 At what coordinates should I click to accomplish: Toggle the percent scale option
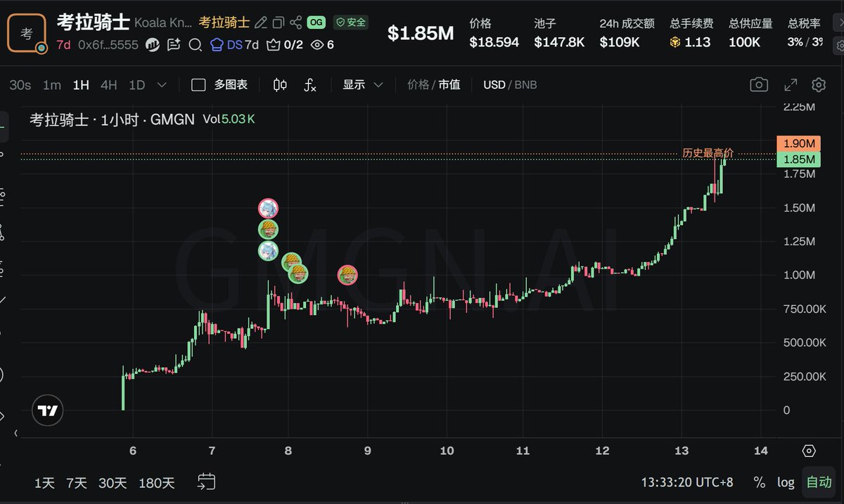pyautogui.click(x=760, y=482)
